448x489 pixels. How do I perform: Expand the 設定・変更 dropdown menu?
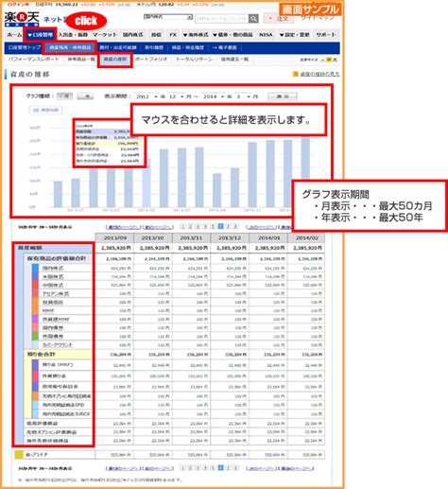coord(294,35)
